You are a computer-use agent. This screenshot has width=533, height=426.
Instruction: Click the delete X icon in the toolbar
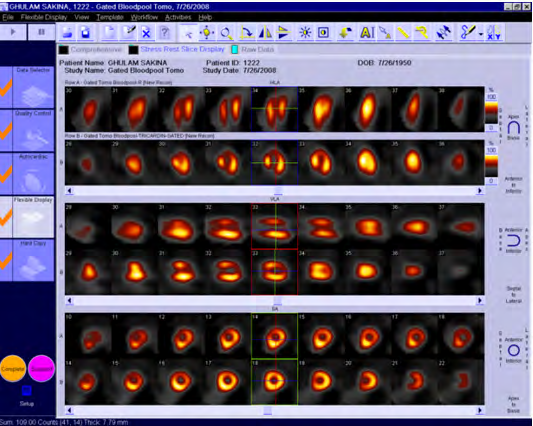pyautogui.click(x=146, y=33)
